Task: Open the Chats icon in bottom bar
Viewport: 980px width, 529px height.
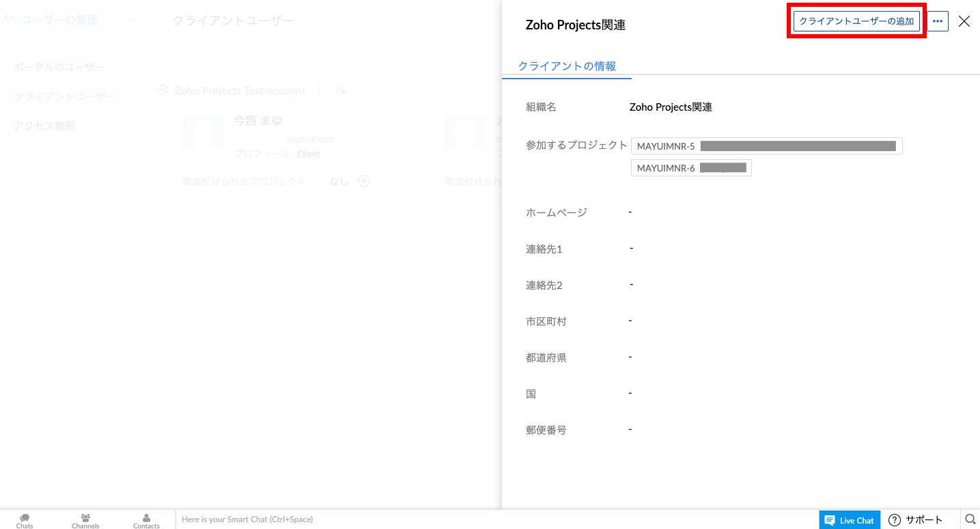Action: 25,521
